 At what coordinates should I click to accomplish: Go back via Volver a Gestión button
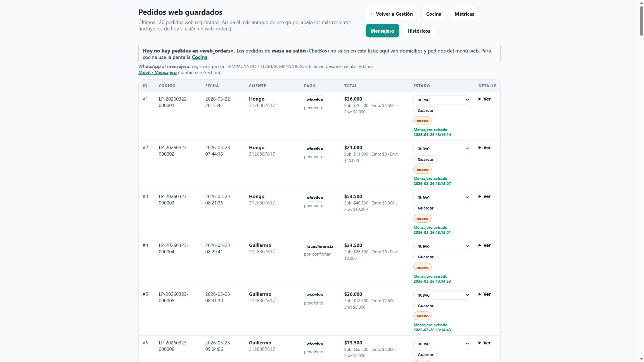click(391, 14)
